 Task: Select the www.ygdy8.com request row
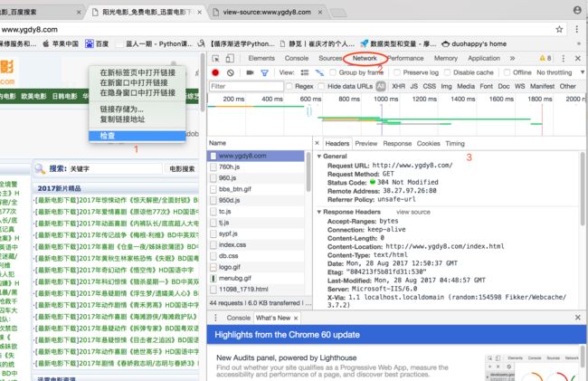point(257,156)
